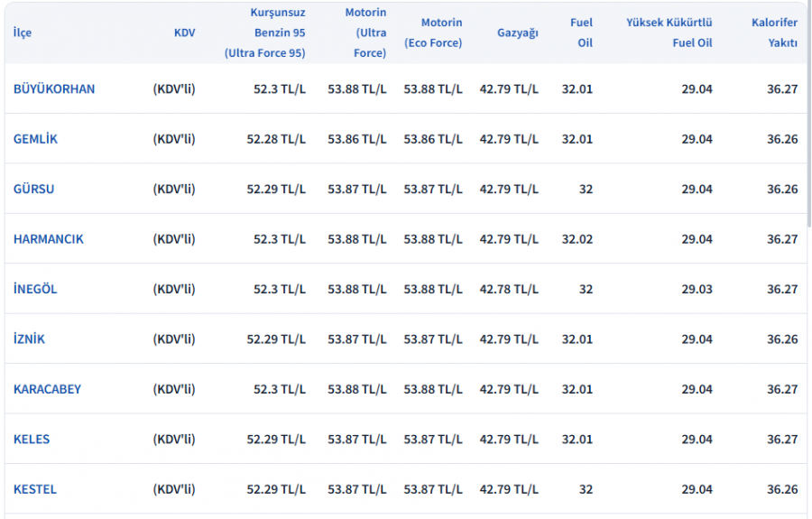Select the İNEGÖL district link

(35, 289)
